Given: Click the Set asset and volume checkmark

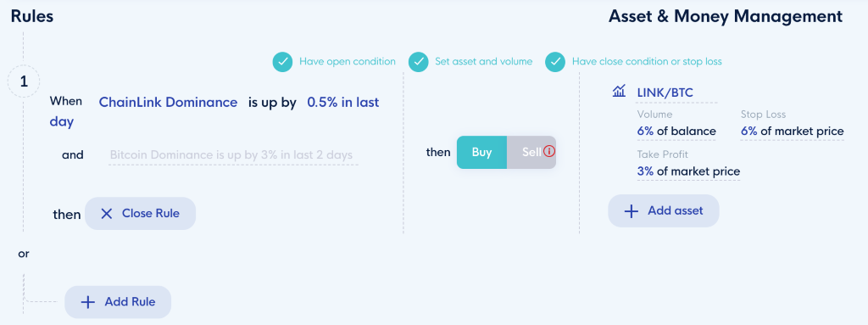Looking at the screenshot, I should [419, 62].
